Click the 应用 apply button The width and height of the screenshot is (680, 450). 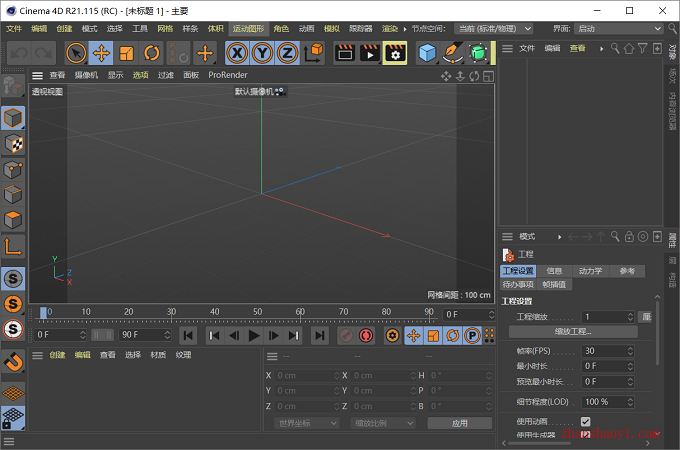pos(460,423)
